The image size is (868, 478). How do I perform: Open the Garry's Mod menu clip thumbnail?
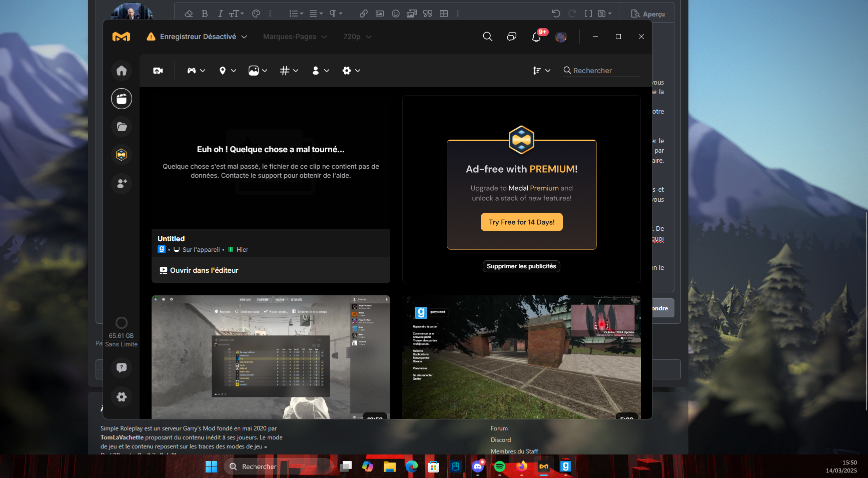point(521,357)
